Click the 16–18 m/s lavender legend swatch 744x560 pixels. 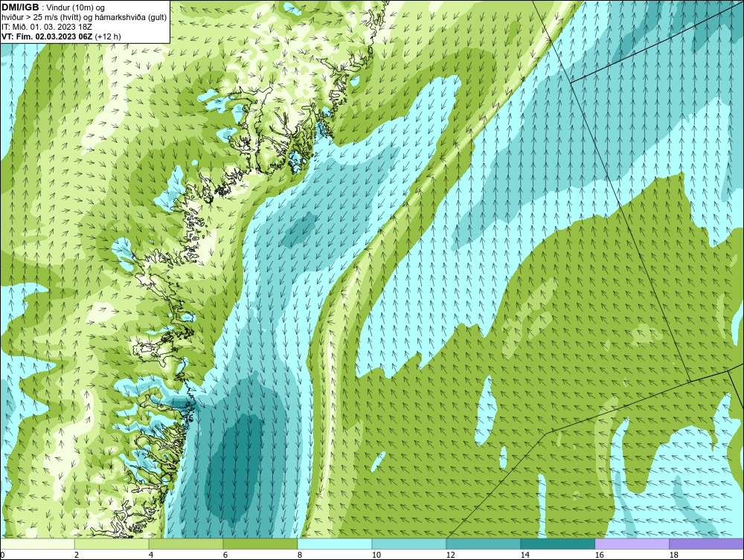[632, 544]
